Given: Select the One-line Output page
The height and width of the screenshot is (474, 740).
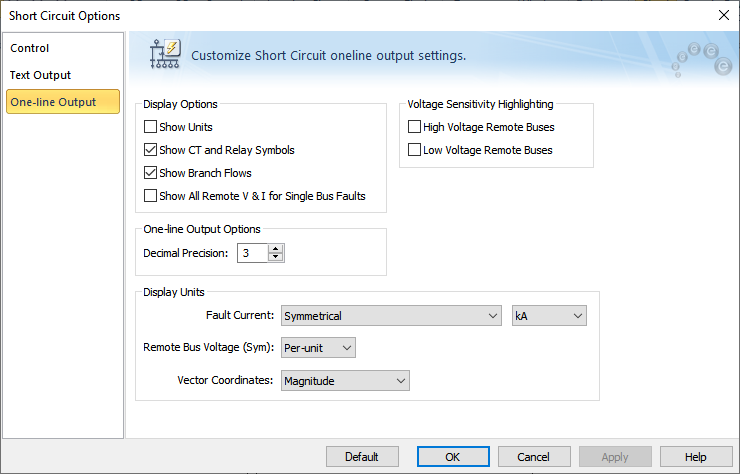Looking at the screenshot, I should (54, 102).
